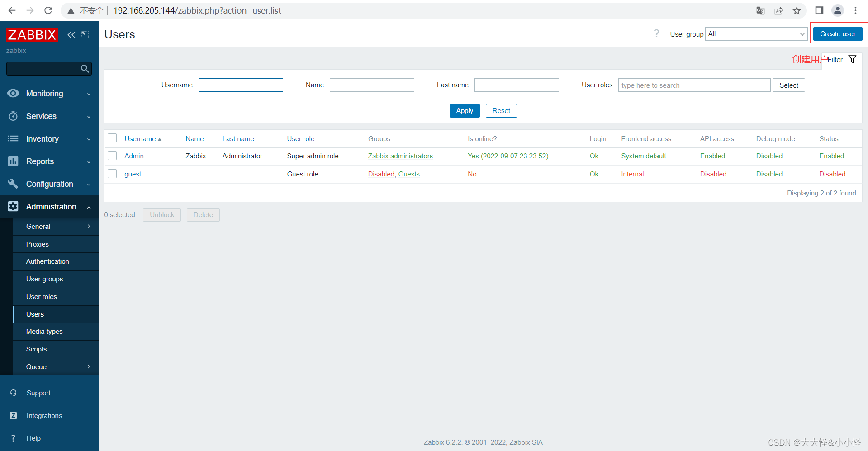
Task: Open the browser profile avatar
Action: click(838, 10)
